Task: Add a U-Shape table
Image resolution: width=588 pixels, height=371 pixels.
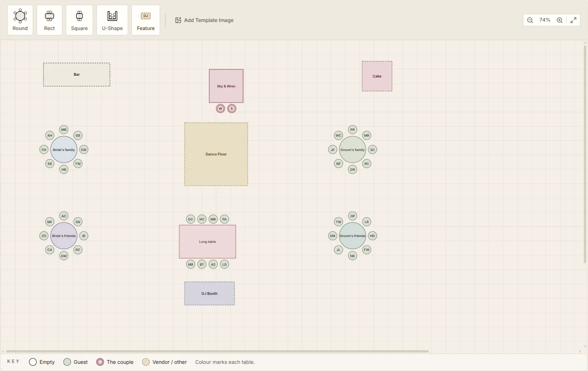Action: click(112, 20)
